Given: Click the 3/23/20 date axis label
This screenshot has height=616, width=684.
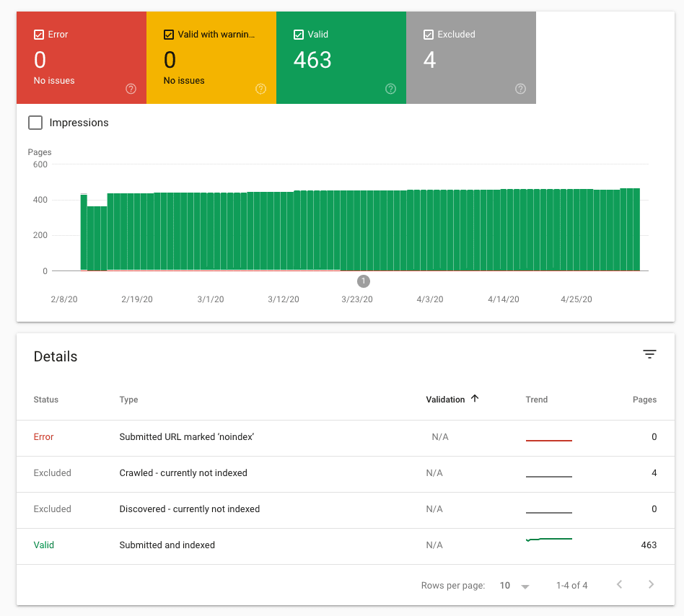Looking at the screenshot, I should tap(357, 299).
